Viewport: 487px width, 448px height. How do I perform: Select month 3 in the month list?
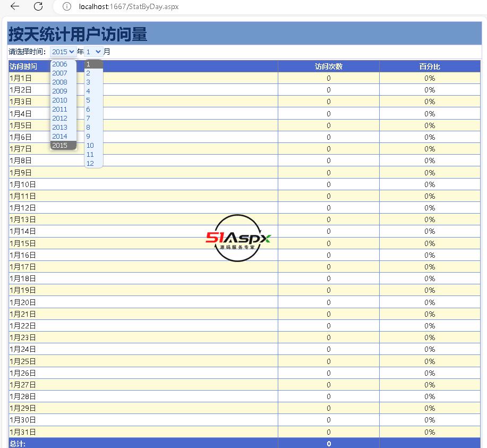point(89,82)
